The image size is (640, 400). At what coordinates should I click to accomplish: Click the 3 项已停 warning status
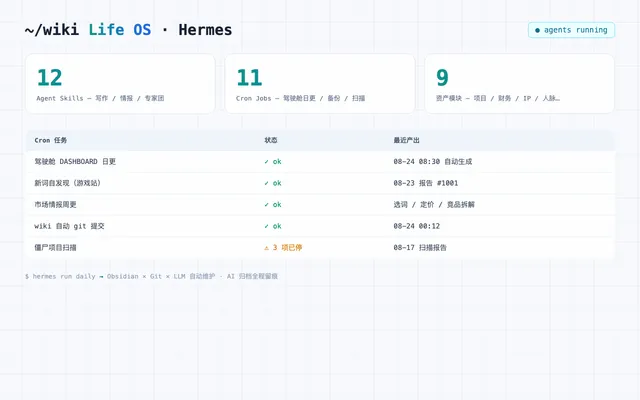point(283,248)
